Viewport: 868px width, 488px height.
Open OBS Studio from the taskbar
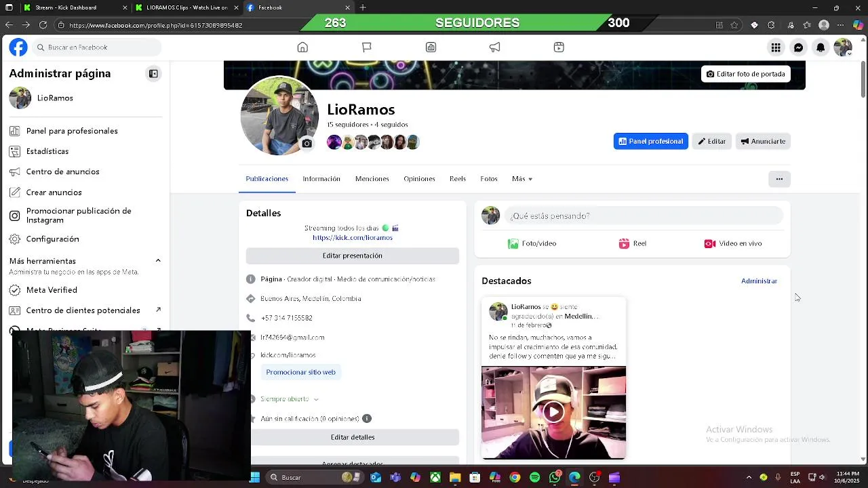pyautogui.click(x=595, y=477)
